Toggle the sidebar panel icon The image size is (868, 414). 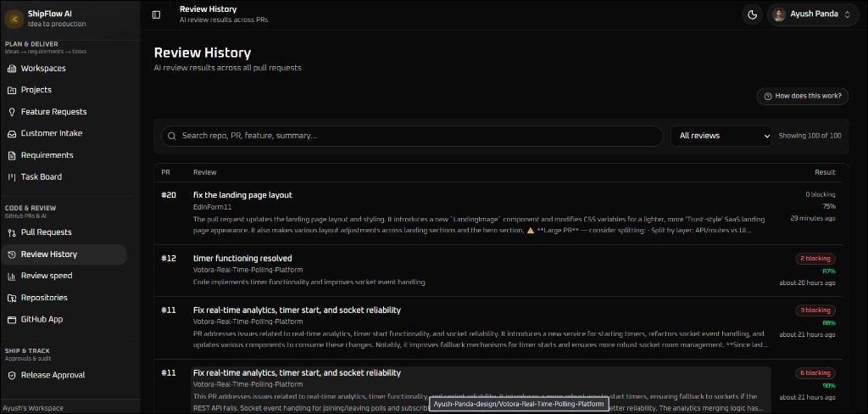tap(156, 15)
